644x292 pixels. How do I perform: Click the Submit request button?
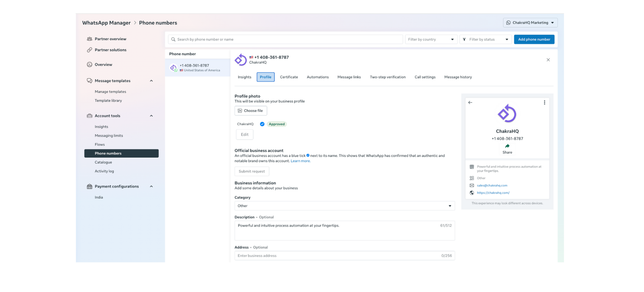click(x=252, y=171)
